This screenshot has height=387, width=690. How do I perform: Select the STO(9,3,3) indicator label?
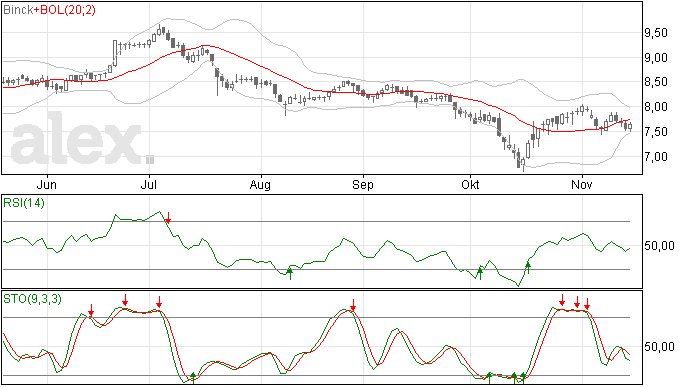(x=32, y=299)
